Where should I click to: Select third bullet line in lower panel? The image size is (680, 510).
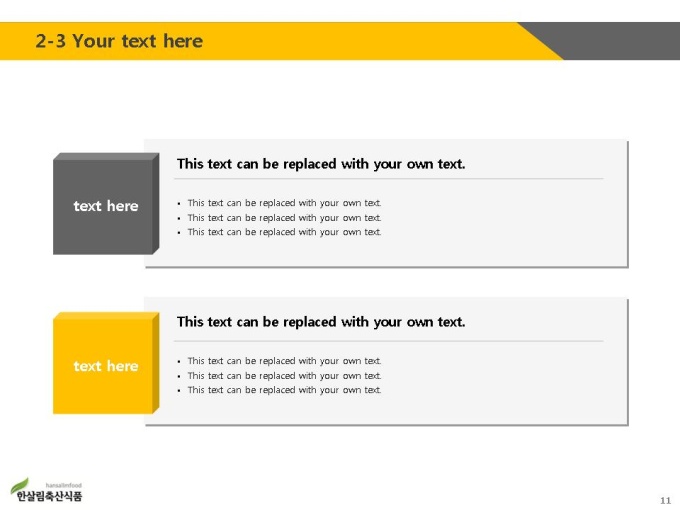pos(284,390)
